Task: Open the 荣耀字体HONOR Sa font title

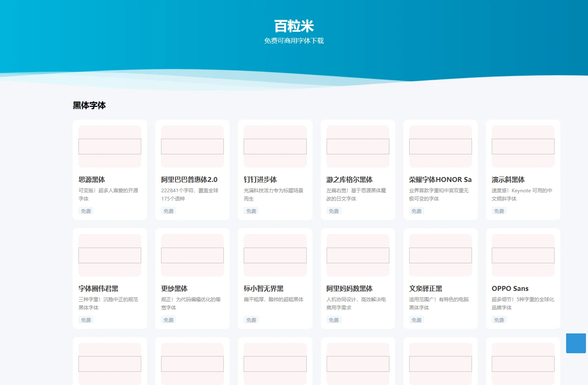Action: pyautogui.click(x=440, y=180)
